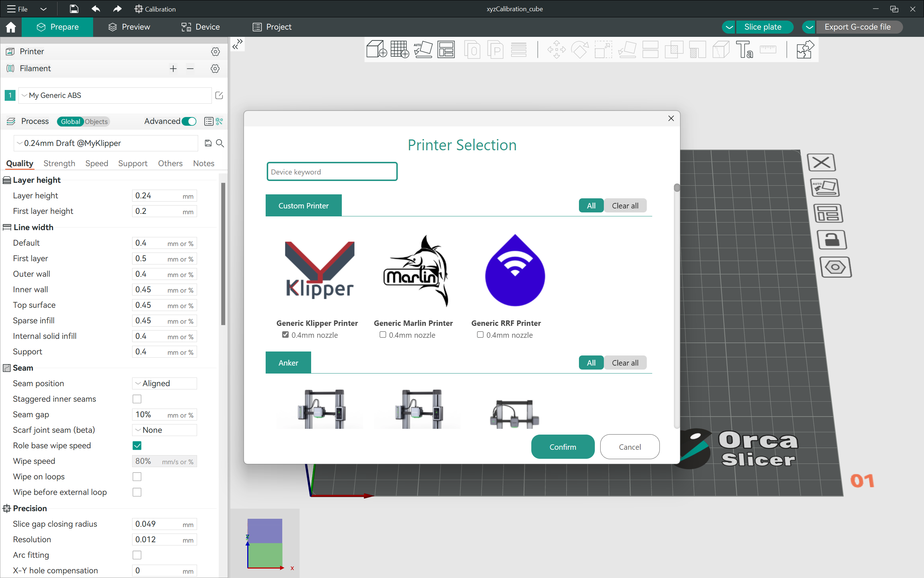924x578 pixels.
Task: Open the My Generic ABS filament dropdown
Action: pyautogui.click(x=115, y=95)
